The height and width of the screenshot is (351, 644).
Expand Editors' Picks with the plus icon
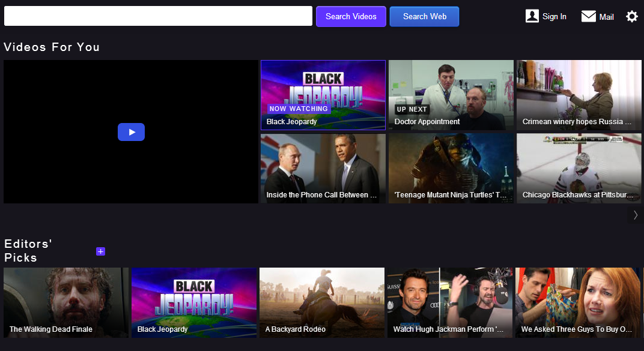101,251
